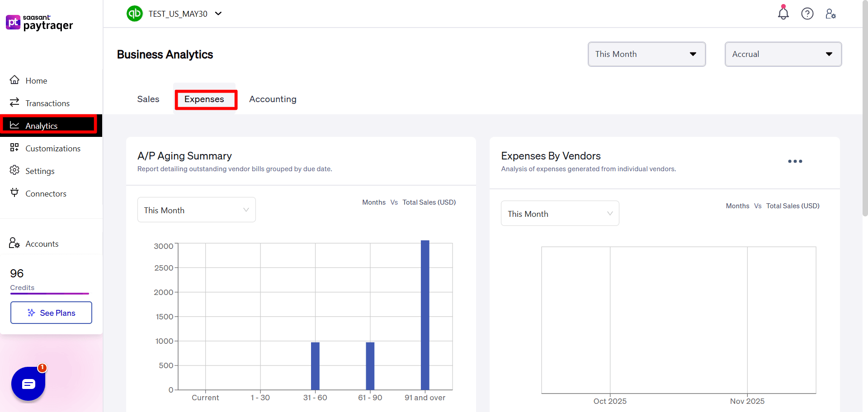
Task: Switch to the Sales tab
Action: (x=148, y=99)
